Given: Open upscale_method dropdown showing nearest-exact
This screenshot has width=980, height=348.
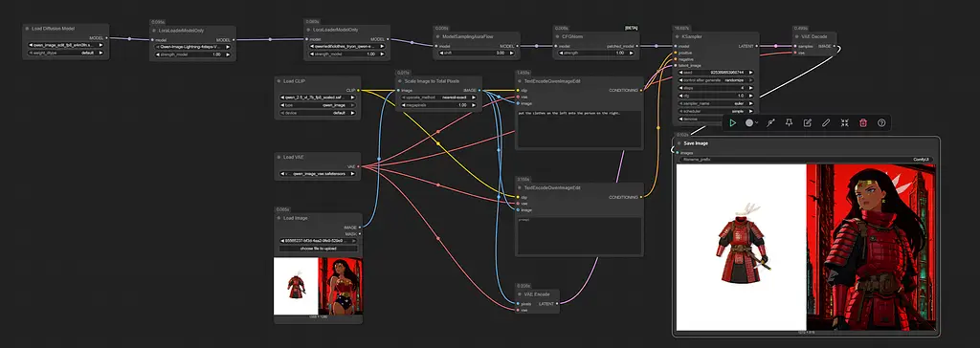Looking at the screenshot, I should [x=438, y=98].
